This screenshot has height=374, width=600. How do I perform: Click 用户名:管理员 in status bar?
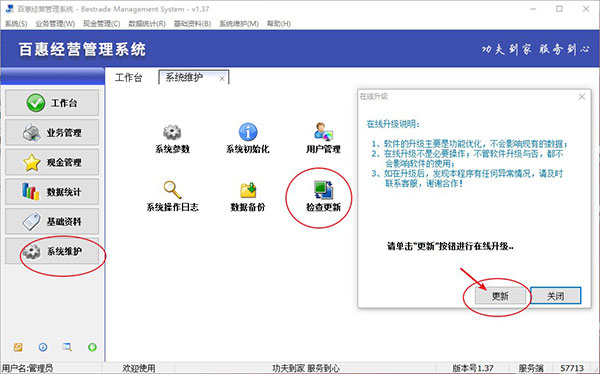28,368
